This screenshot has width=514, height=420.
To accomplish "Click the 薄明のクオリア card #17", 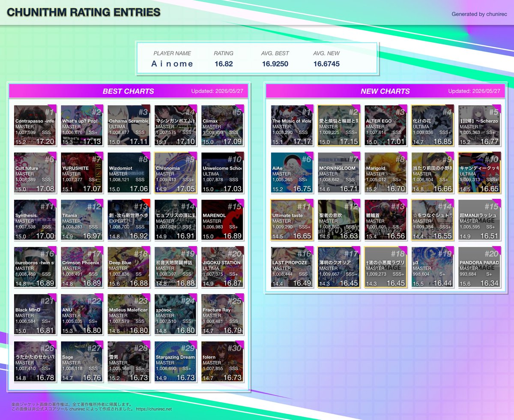I will pos(339,267).
